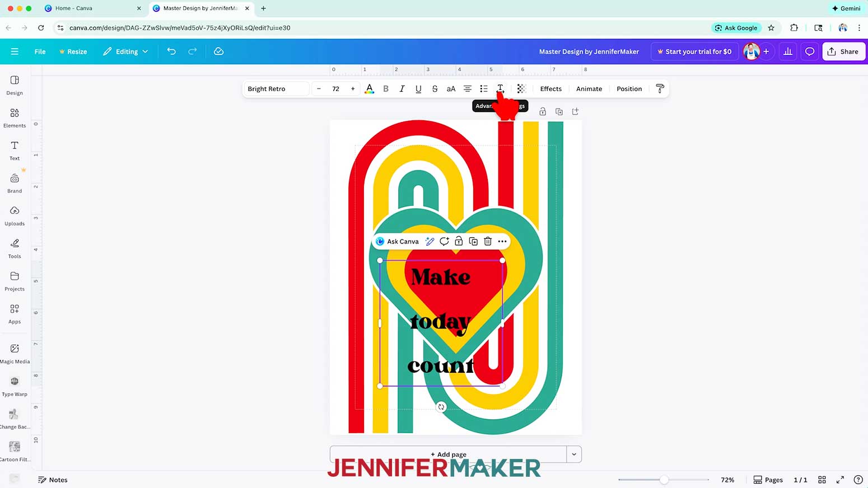This screenshot has width=868, height=488.
Task: Delete the selected text element
Action: pos(488,242)
